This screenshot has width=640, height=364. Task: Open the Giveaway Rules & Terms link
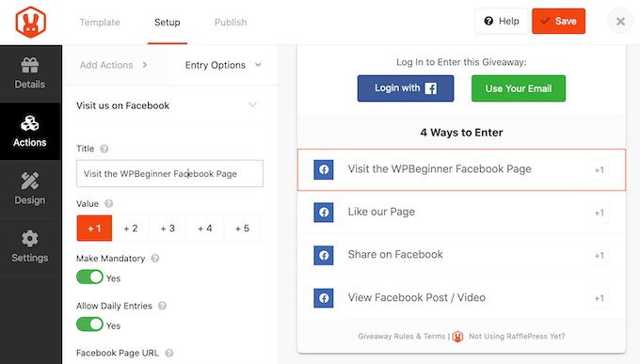click(402, 336)
